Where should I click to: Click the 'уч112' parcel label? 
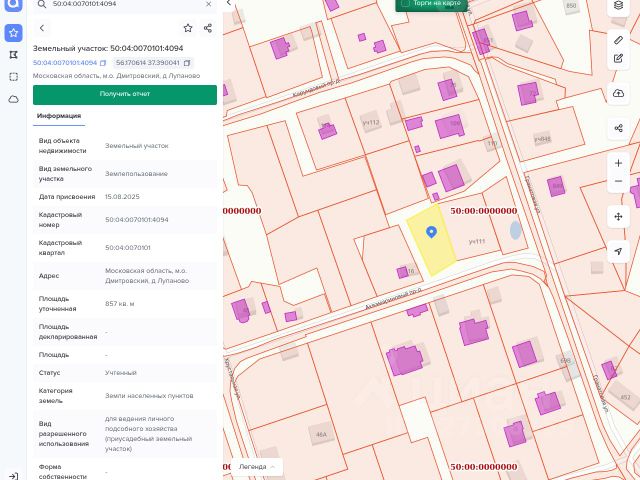[x=371, y=122]
